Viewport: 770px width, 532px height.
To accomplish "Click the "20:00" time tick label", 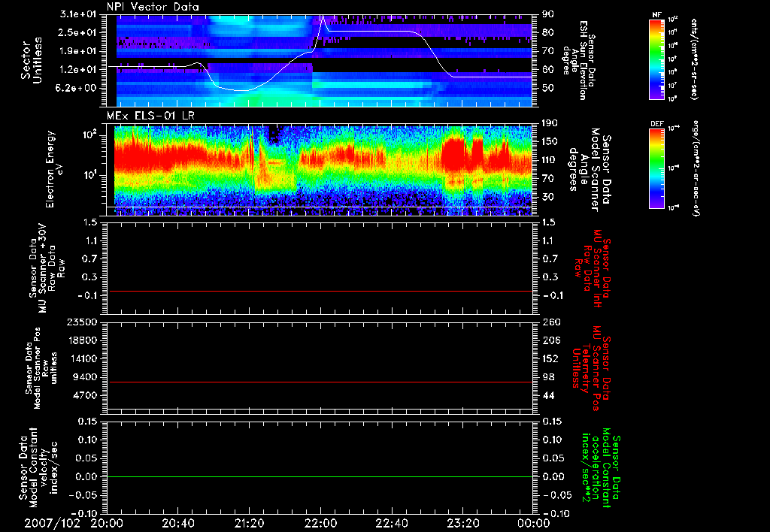I will (x=107, y=524).
